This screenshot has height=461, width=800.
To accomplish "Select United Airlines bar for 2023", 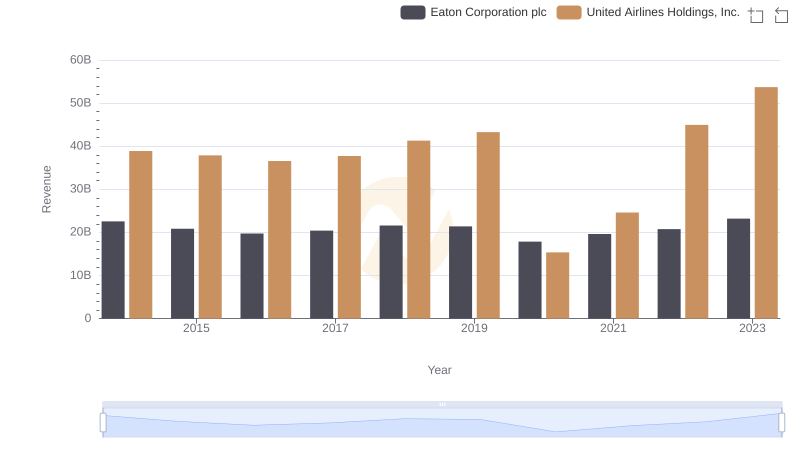I will pos(766,203).
